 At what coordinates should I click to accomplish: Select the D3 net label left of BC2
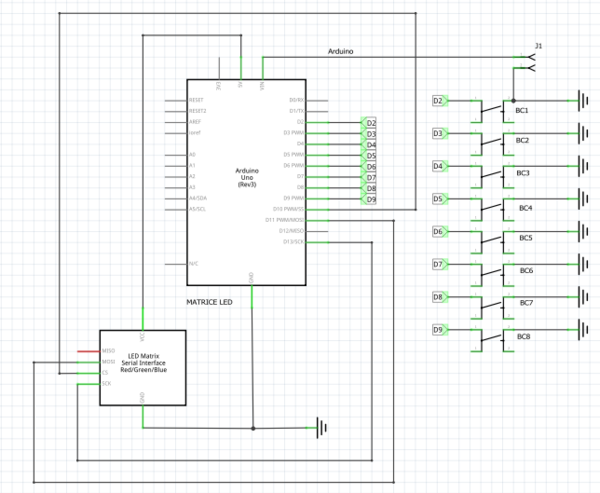pos(439,133)
